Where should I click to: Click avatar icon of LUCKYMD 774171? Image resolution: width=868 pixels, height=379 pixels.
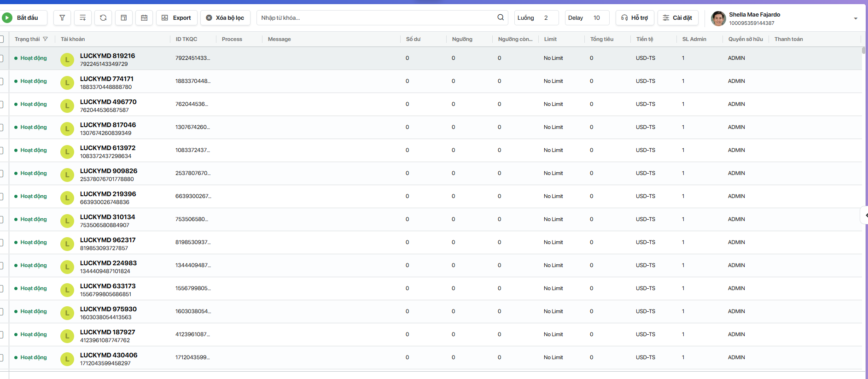67,82
